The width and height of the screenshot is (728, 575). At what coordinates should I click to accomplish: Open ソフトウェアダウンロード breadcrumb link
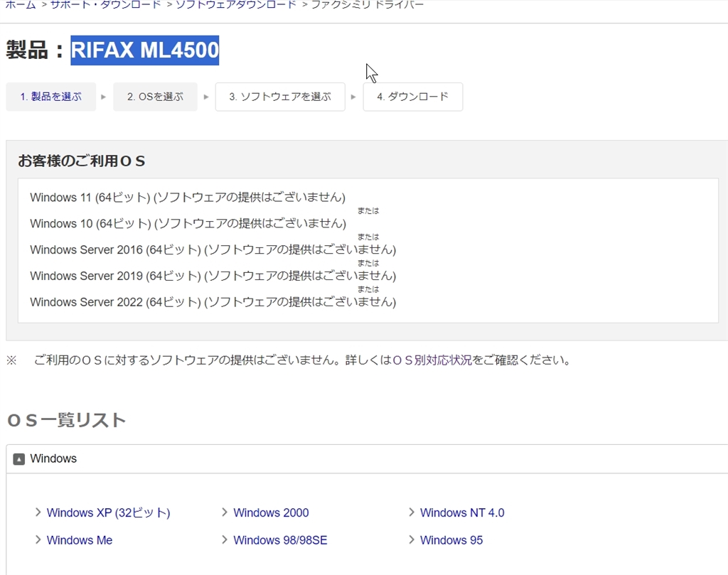(236, 5)
